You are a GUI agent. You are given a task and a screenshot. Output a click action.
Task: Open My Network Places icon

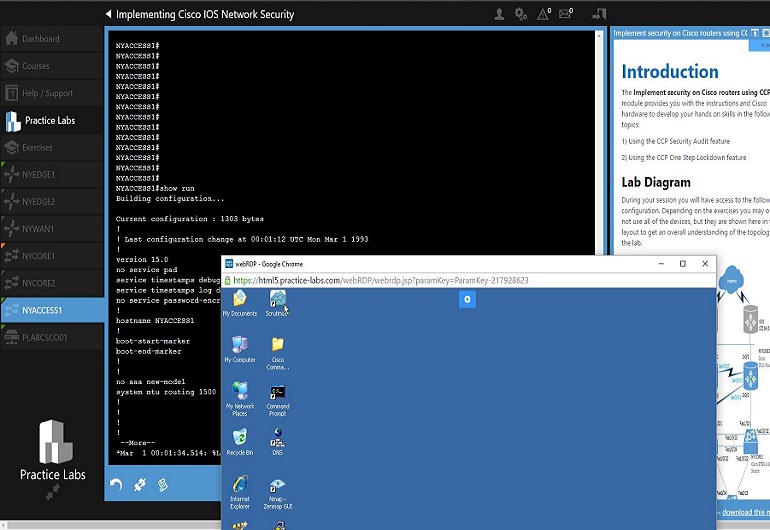tap(240, 399)
